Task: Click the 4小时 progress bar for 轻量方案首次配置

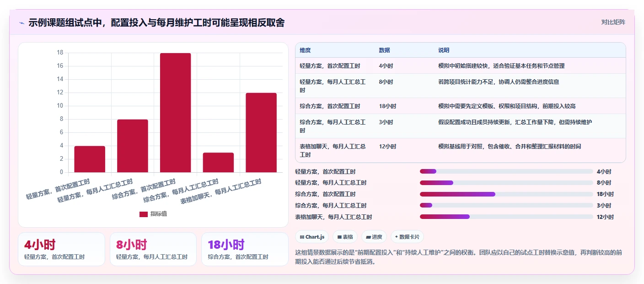Action: point(506,171)
